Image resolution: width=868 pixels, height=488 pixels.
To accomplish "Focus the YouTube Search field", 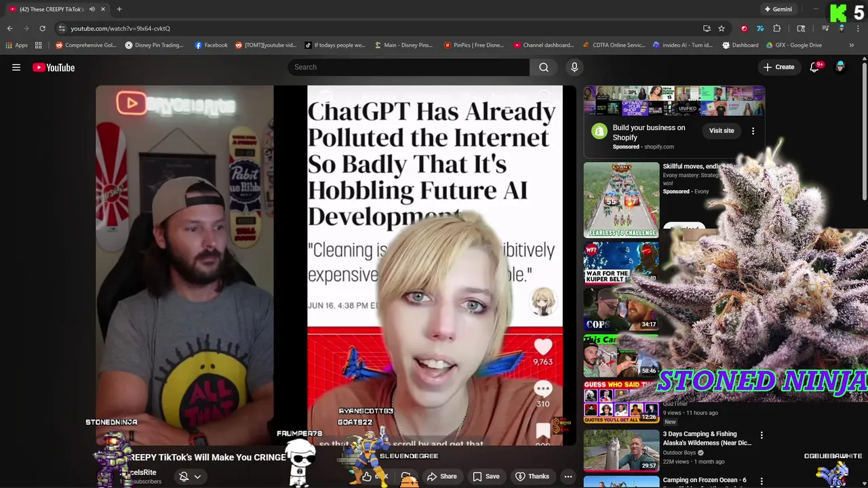I will coord(409,67).
